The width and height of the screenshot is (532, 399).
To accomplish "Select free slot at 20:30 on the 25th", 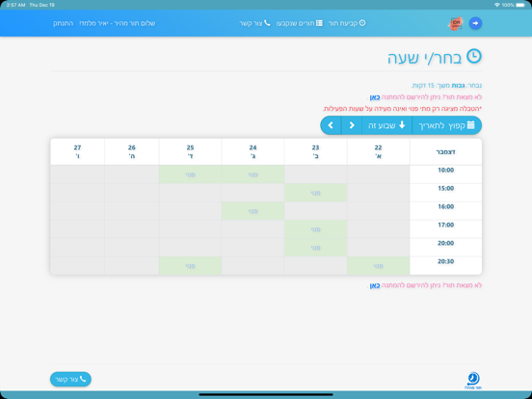I will click(x=190, y=266).
